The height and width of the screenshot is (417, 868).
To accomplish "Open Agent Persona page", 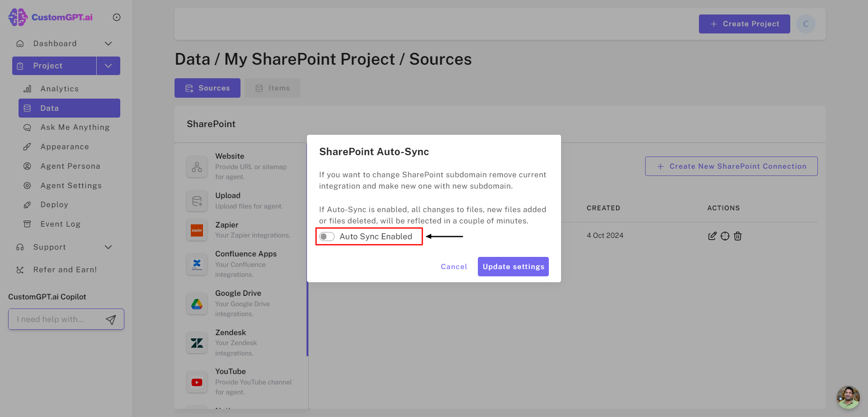I will (70, 166).
